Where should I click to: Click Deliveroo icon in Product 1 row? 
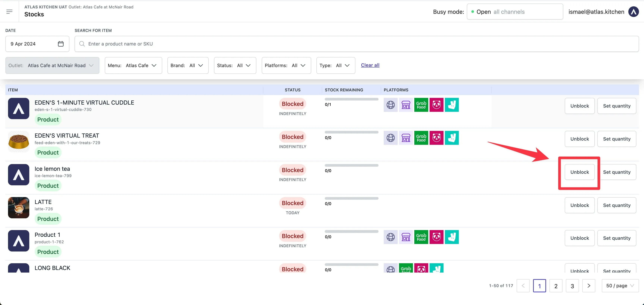click(452, 237)
